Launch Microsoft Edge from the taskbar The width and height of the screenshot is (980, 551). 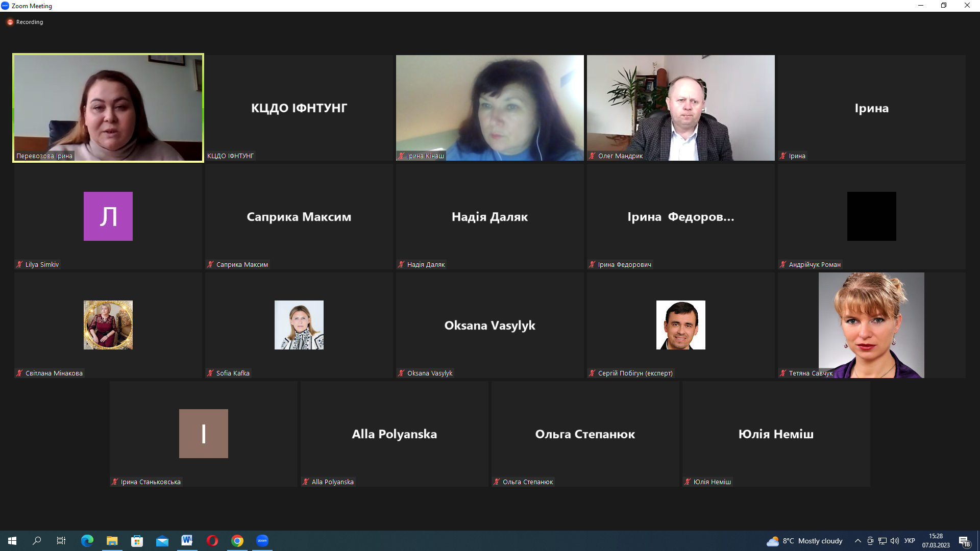(87, 541)
